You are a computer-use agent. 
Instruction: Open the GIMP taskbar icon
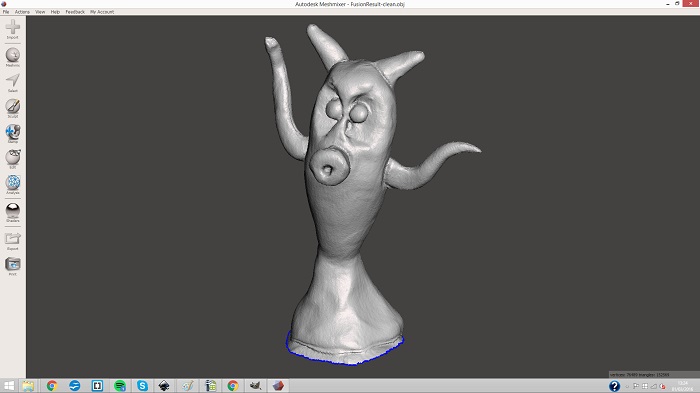tap(255, 385)
